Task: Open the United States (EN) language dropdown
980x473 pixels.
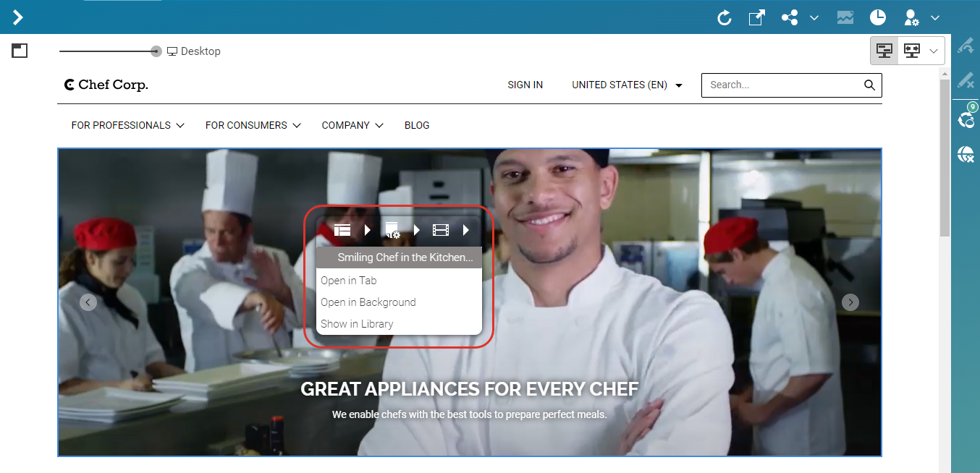Action: 627,85
